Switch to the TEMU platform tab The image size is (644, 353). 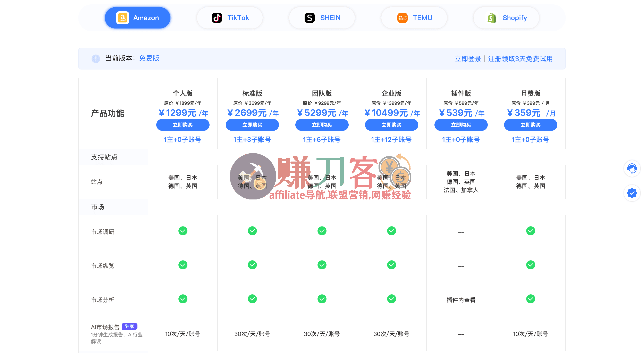coord(414,18)
